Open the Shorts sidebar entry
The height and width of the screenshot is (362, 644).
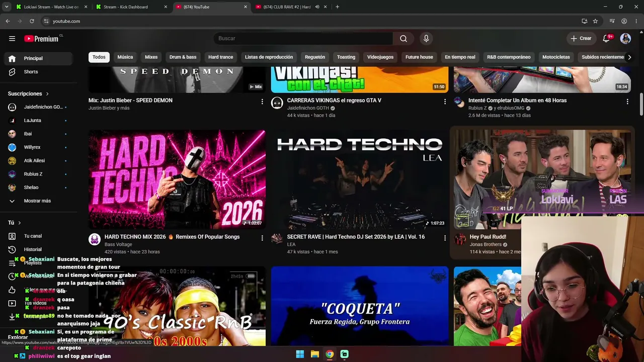pos(38,72)
